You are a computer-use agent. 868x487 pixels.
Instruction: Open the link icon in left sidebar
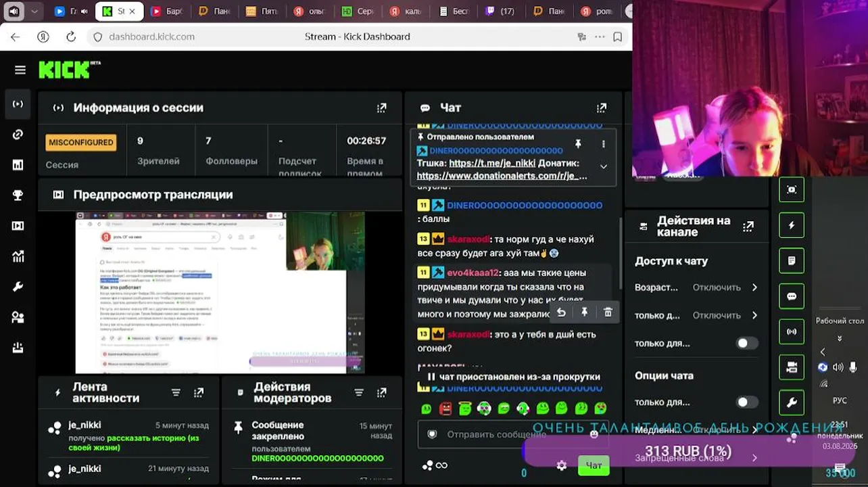(x=18, y=135)
